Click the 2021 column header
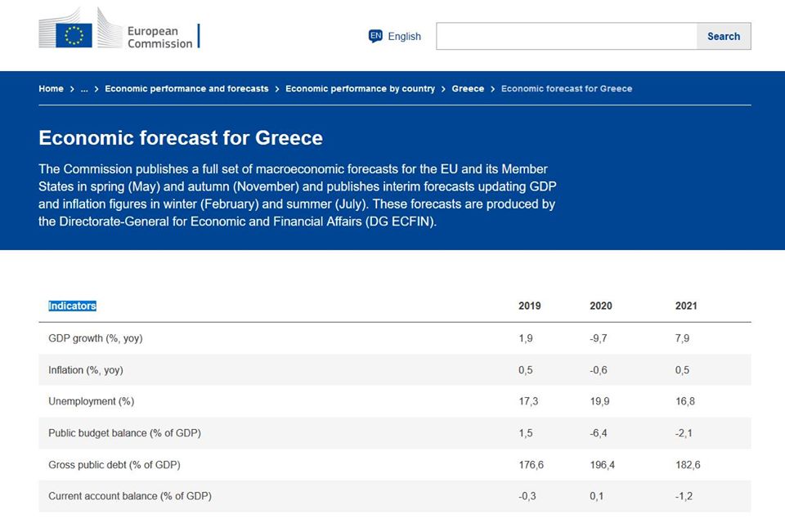 pos(686,306)
